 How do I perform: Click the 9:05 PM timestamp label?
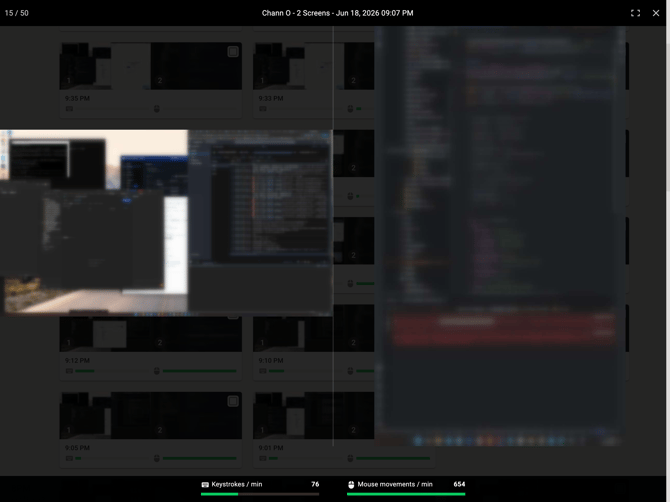[77, 448]
